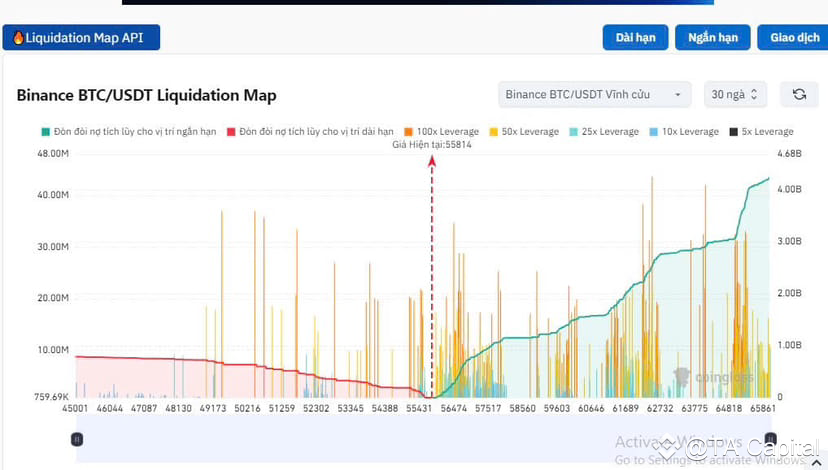This screenshot has width=828, height=470.
Task: Open the Liquidation Map API button
Action: pyautogui.click(x=81, y=37)
